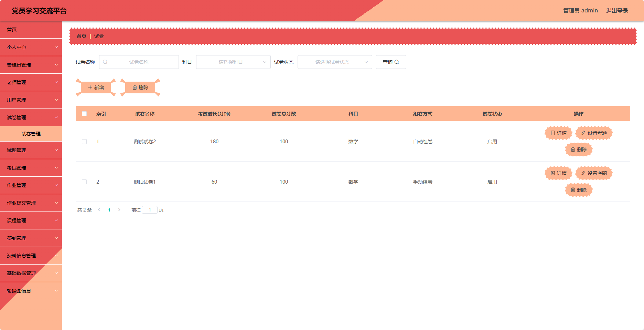
Task: Click the edit pencil icon of 设置考题 for 测试试卷2
Action: point(583,133)
